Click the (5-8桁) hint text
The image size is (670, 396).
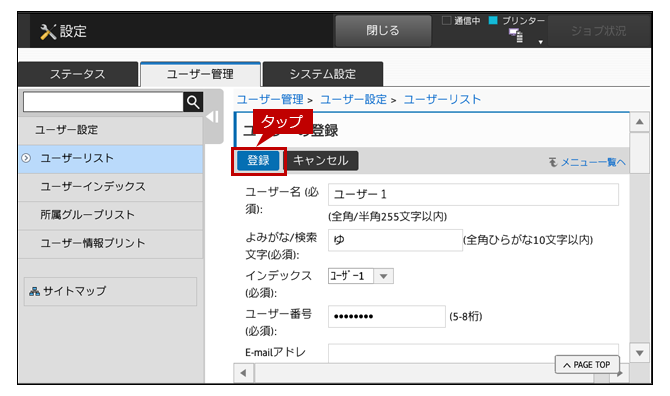tap(466, 317)
